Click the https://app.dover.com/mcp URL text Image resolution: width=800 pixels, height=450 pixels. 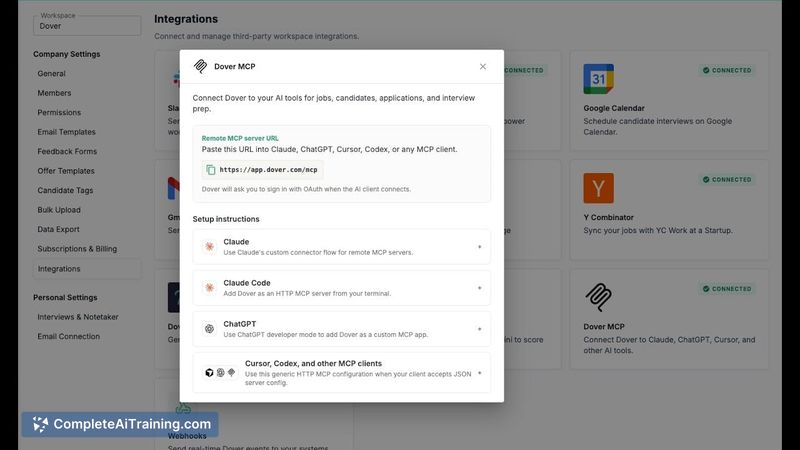[x=268, y=170]
